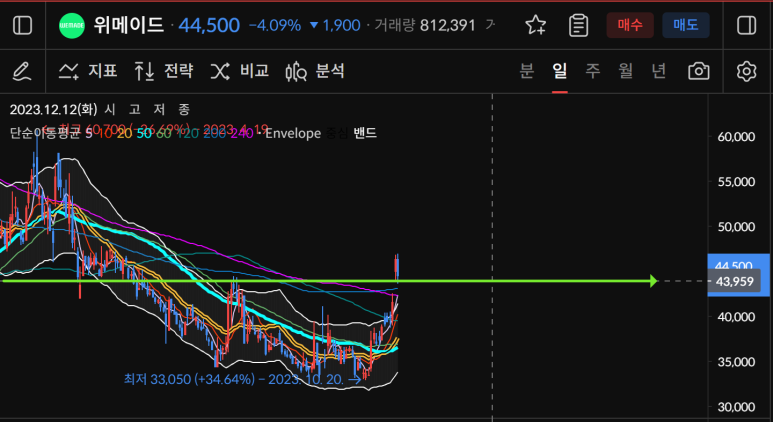
Task: Click the 거래량 812,391 volume value
Action: (x=424, y=26)
